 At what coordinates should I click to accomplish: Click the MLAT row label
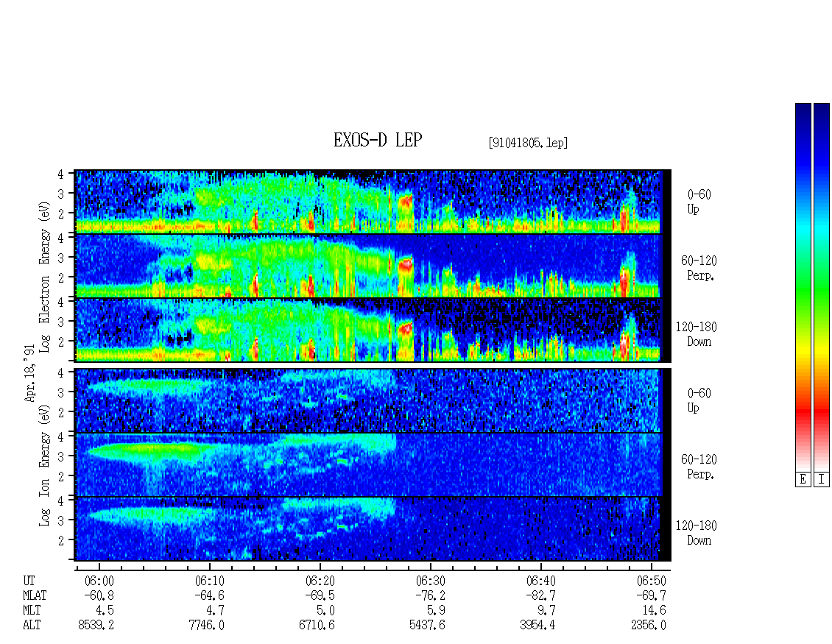click(35, 595)
